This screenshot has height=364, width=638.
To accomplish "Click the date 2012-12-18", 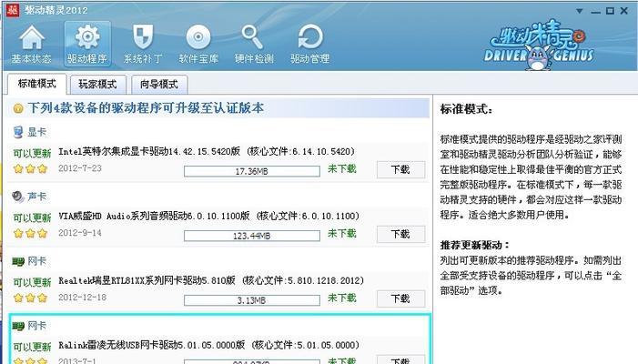I will click(82, 298).
